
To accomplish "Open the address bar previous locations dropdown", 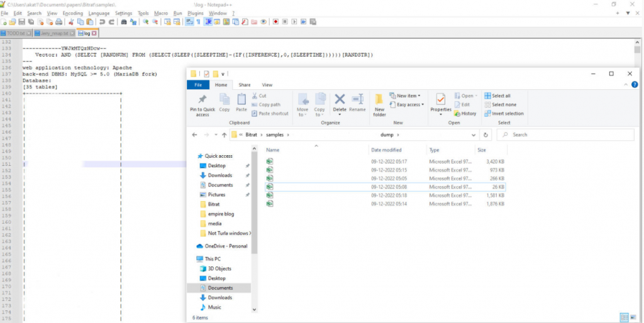I will click(474, 134).
